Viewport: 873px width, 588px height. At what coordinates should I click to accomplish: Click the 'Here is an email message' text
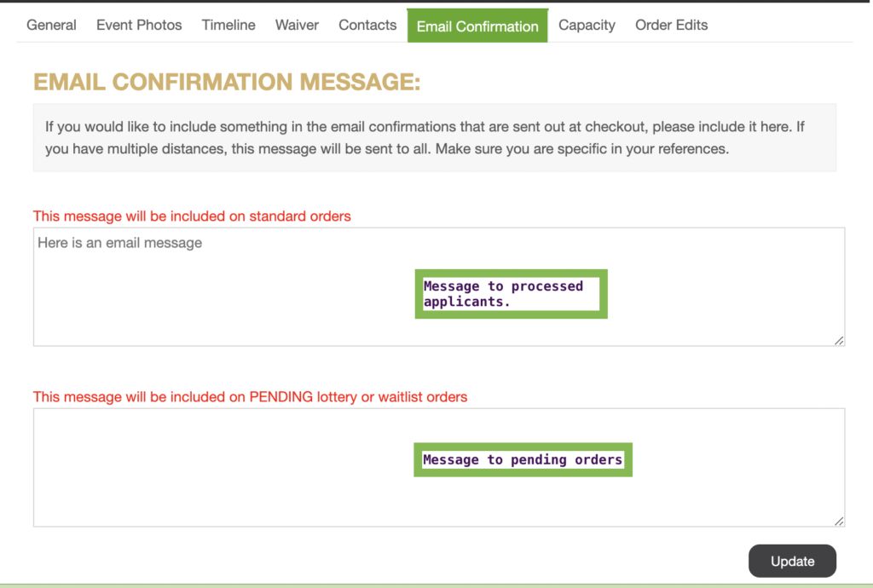pos(120,243)
